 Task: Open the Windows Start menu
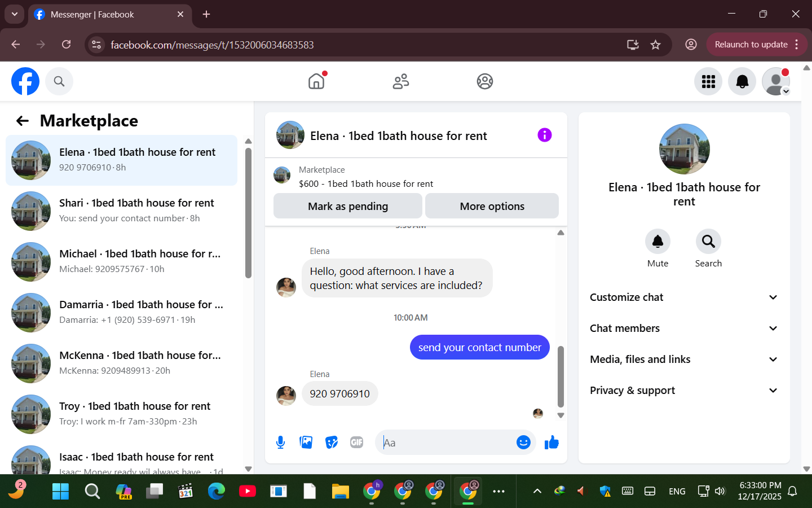[60, 491]
